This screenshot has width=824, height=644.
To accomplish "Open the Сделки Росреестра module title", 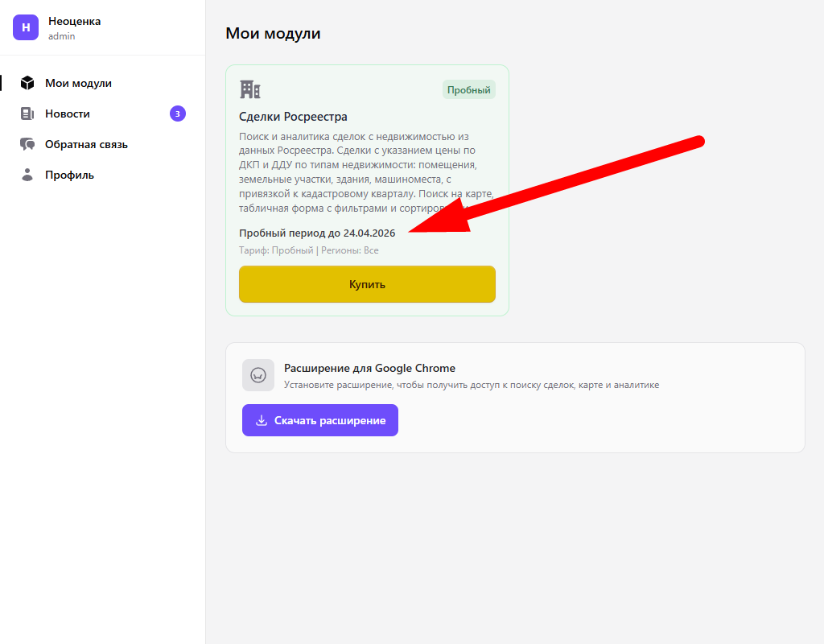I will [293, 117].
